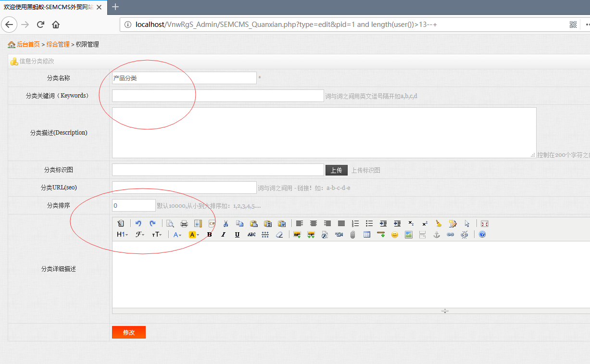
Task: Insert anchor in editor
Action: (x=437, y=235)
